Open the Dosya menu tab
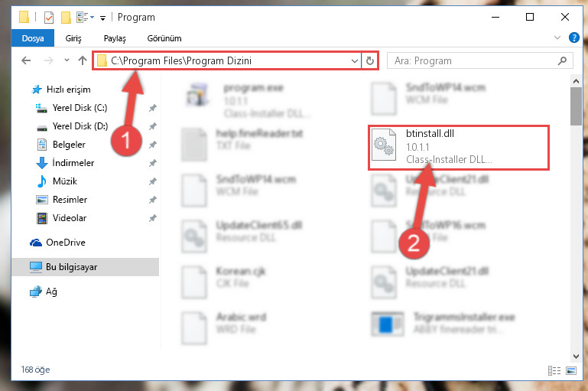Screen dimensions: 588x391 point(33,38)
